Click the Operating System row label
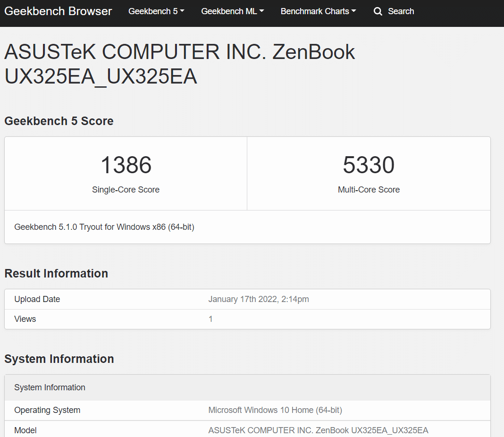This screenshot has height=437, width=504. [47, 410]
